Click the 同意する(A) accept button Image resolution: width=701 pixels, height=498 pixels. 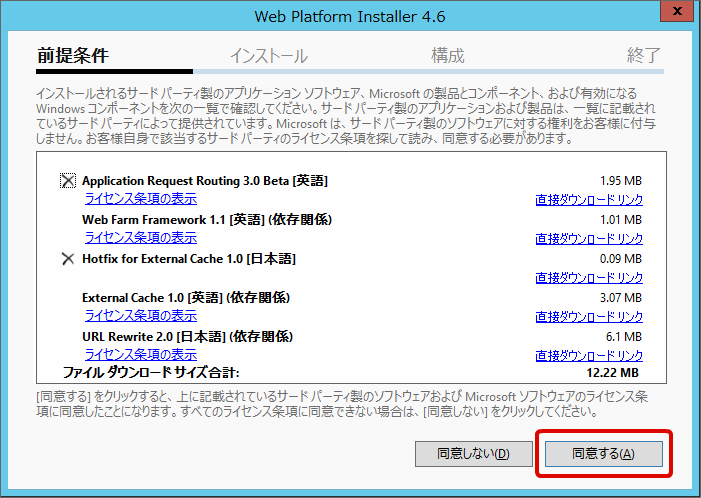point(604,454)
